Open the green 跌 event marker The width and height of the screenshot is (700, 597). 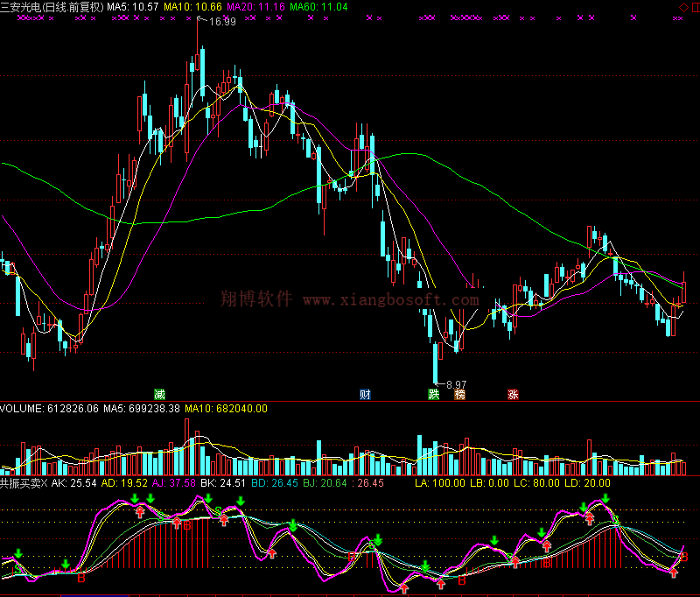(x=433, y=394)
